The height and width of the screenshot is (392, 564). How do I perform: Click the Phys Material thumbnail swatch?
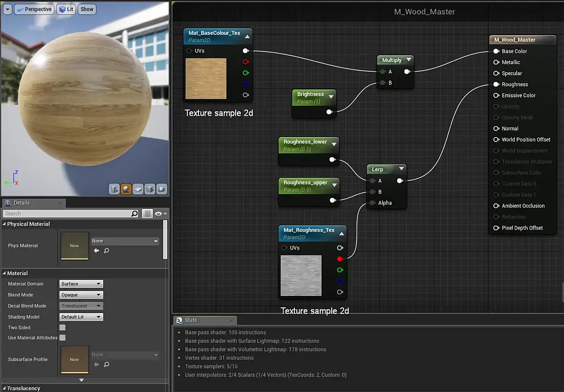click(75, 246)
